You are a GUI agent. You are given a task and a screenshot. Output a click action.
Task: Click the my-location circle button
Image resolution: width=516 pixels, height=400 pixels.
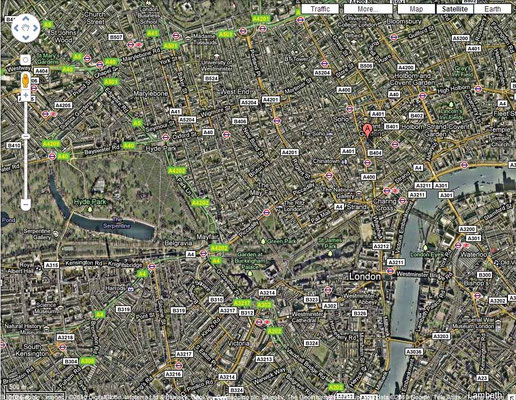[x=25, y=60]
